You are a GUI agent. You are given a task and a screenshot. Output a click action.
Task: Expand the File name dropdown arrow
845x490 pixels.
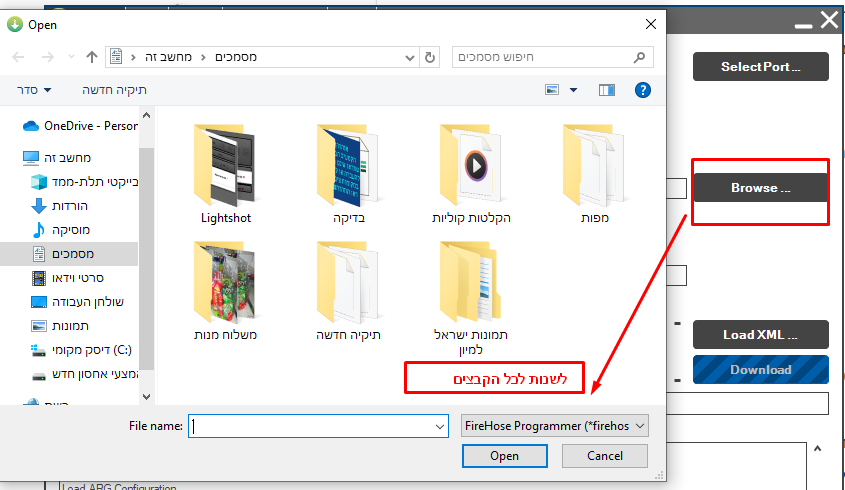point(440,426)
